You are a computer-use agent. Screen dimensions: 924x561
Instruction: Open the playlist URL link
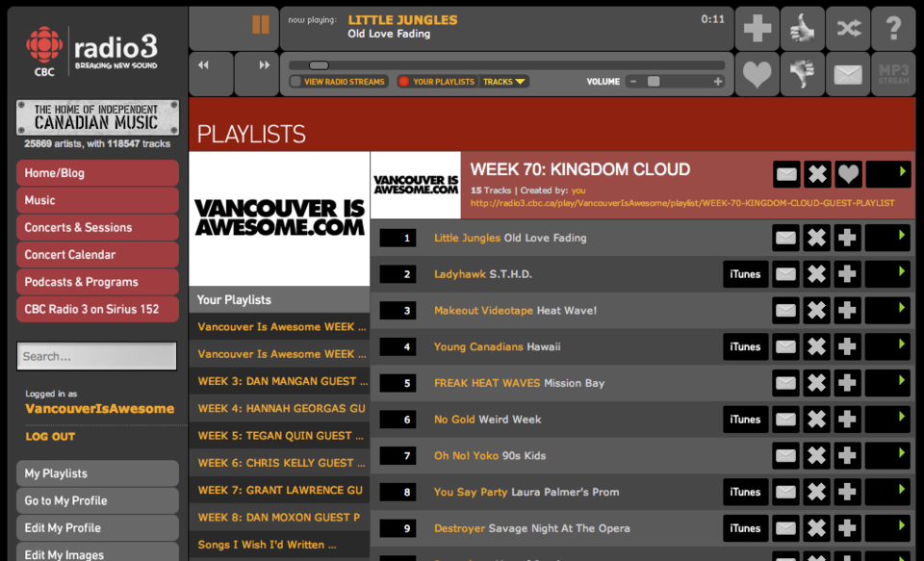(681, 203)
